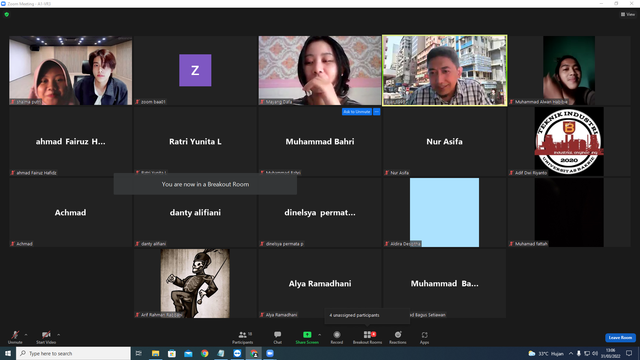Open Zoom Apps panel
Screen dimensions: 640x360
424,337
